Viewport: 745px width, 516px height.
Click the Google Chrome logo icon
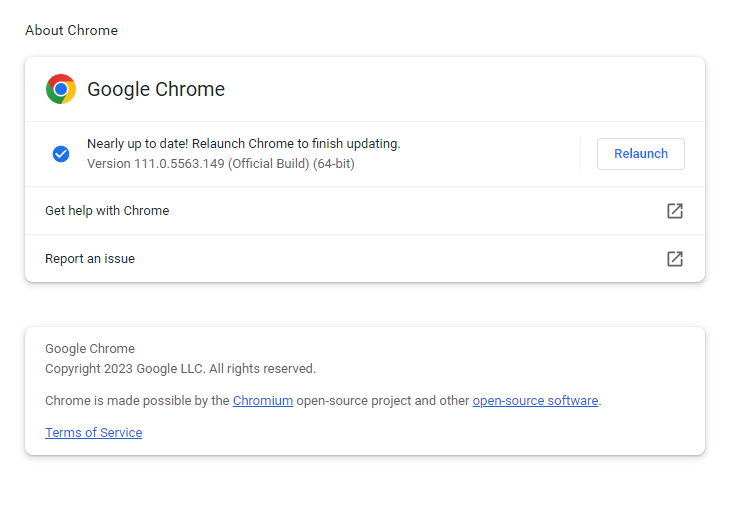tap(61, 89)
